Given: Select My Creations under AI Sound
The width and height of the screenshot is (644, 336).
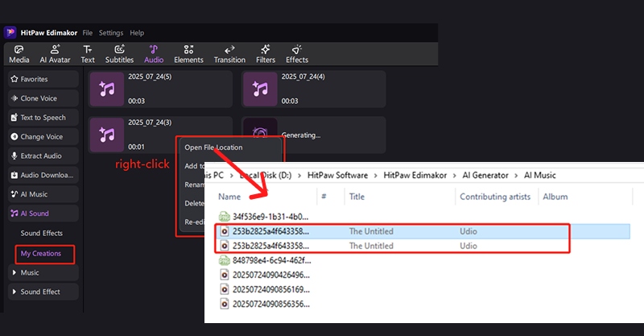Looking at the screenshot, I should click(41, 254).
